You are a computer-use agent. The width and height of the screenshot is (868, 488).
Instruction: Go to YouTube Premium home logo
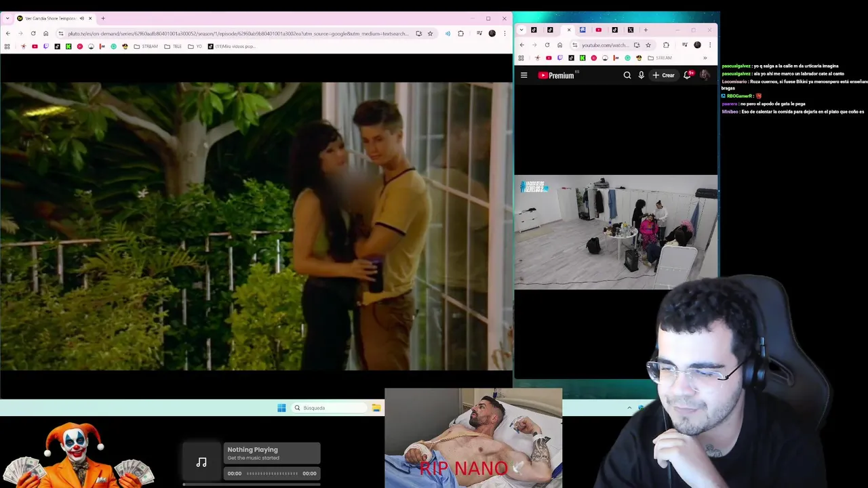pos(556,75)
